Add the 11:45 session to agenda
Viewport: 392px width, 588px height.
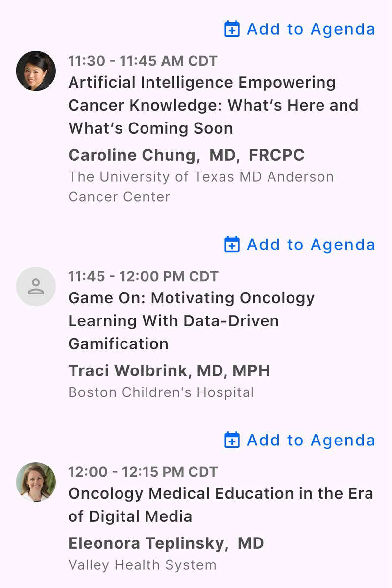point(300,244)
